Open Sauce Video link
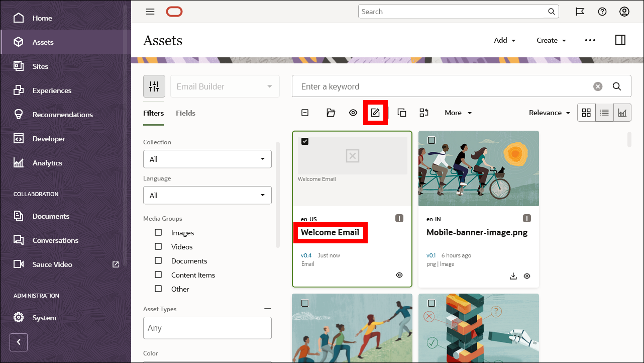This screenshot has height=363, width=644. click(52, 264)
